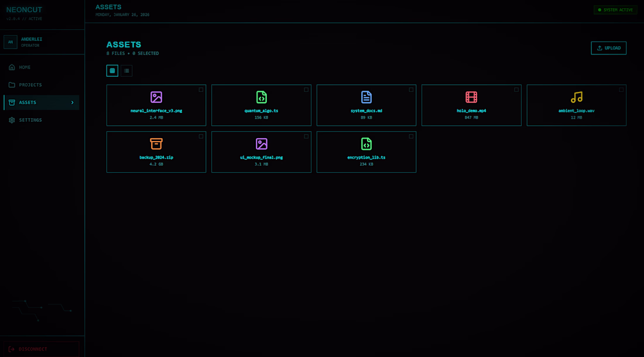
Task: Click the encryption_lib.ts file name
Action: pos(366,157)
